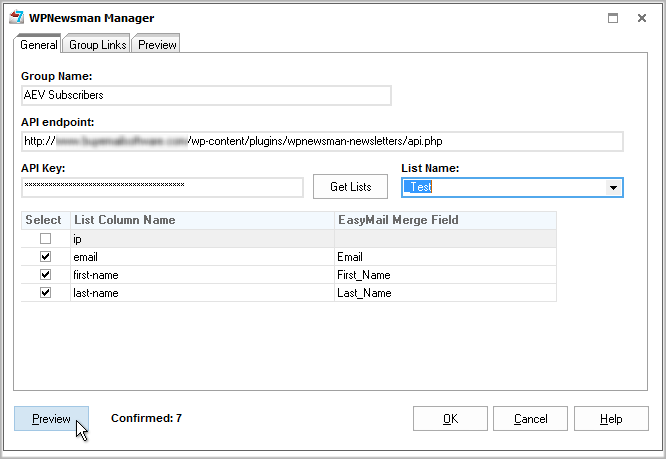
Task: Click the API Key field
Action: pyautogui.click(x=162, y=187)
